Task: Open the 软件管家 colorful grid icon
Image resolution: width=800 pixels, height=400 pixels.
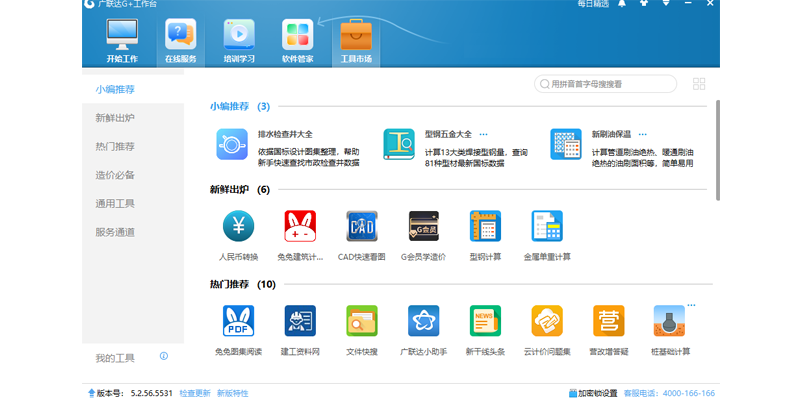Action: 297,34
